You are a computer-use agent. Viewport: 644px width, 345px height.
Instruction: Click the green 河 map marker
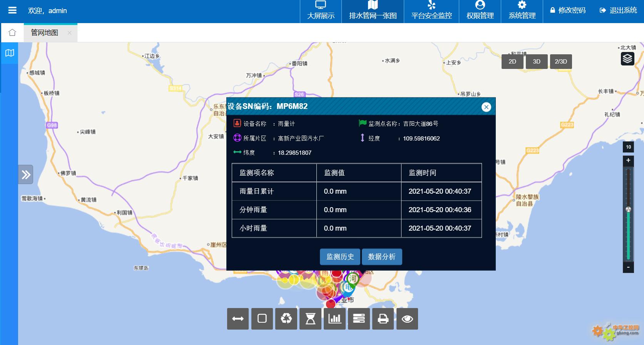click(352, 279)
